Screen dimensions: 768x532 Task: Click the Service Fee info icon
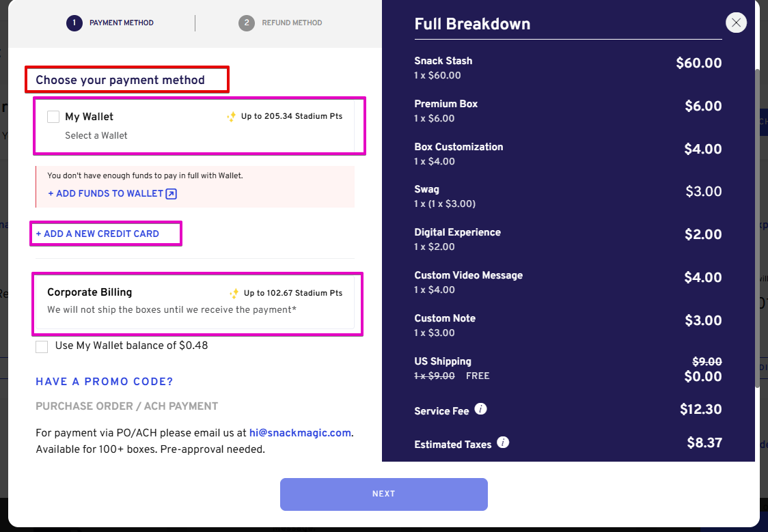click(480, 408)
